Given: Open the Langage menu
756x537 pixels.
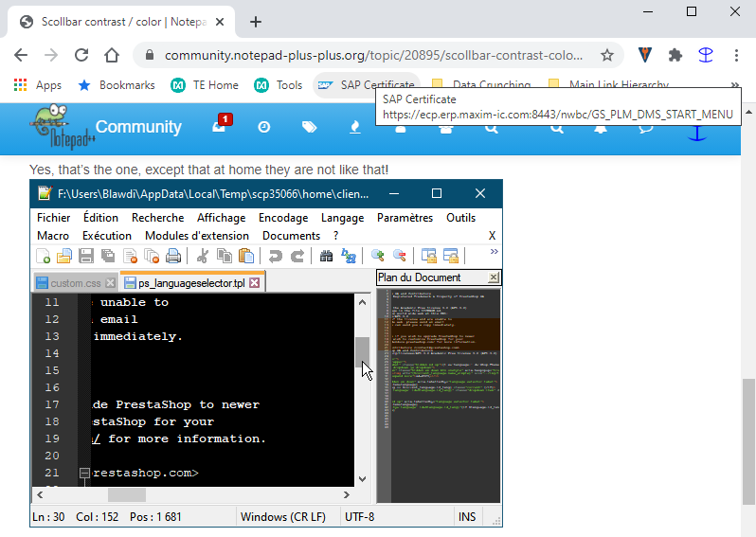Looking at the screenshot, I should 342,218.
